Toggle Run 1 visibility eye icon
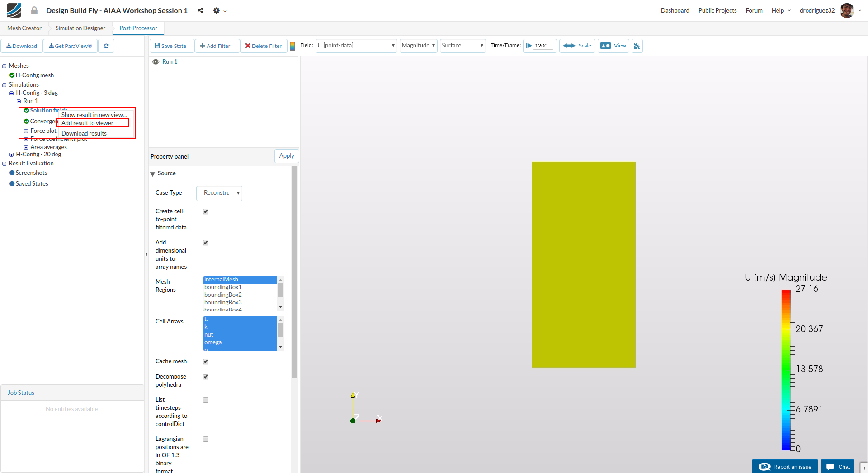 click(156, 62)
